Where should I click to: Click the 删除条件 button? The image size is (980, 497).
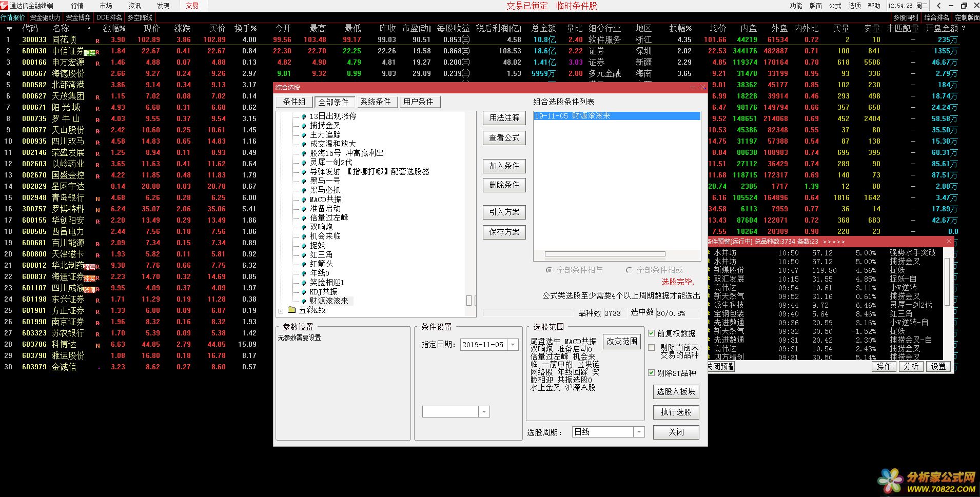coord(504,185)
